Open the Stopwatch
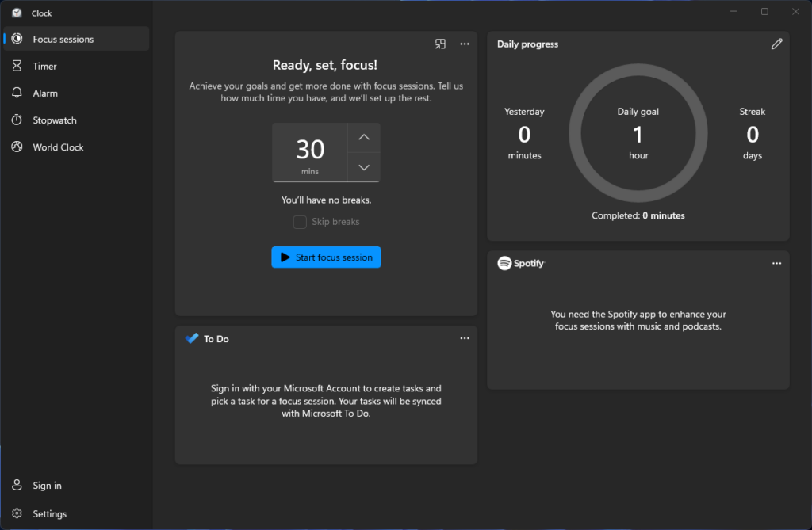This screenshot has width=812, height=530. [x=54, y=120]
